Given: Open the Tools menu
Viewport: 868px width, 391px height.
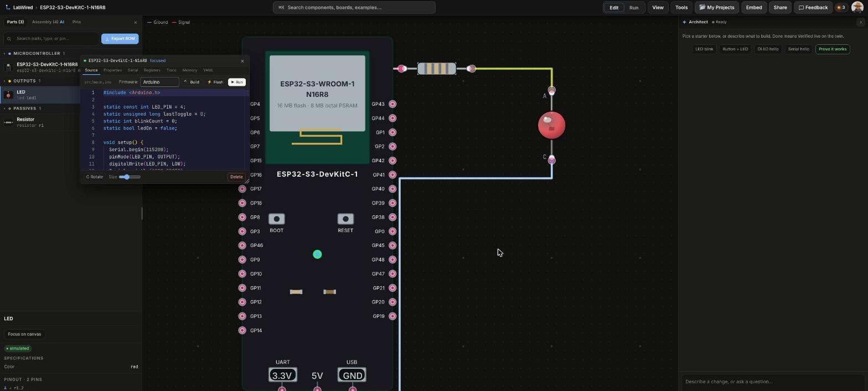Looking at the screenshot, I should tap(681, 8).
